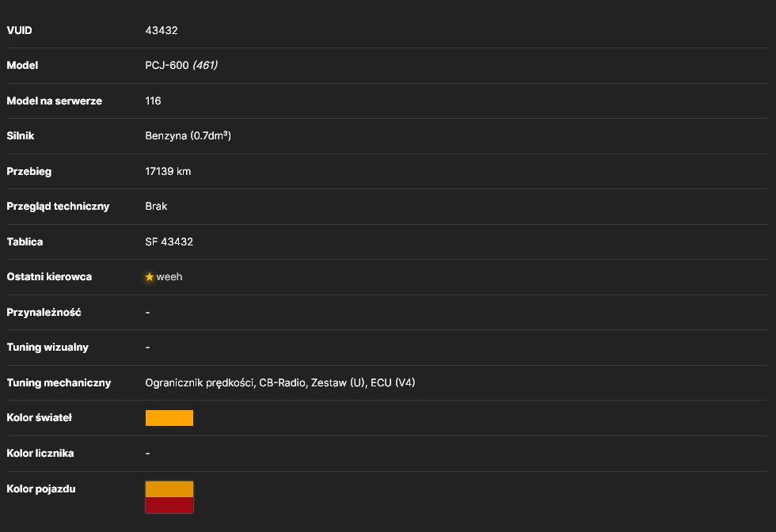
Task: Select the Model na serwerze value 116
Action: click(x=153, y=101)
